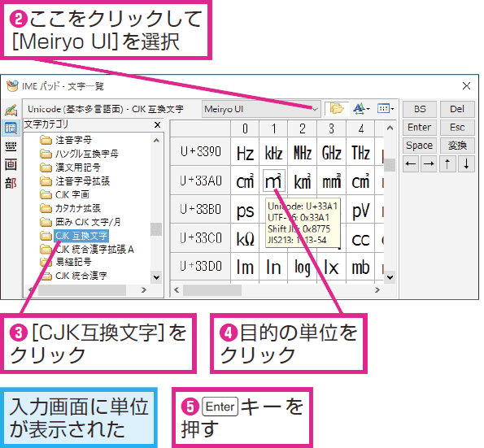Click the open folder toolbar icon

(337, 109)
